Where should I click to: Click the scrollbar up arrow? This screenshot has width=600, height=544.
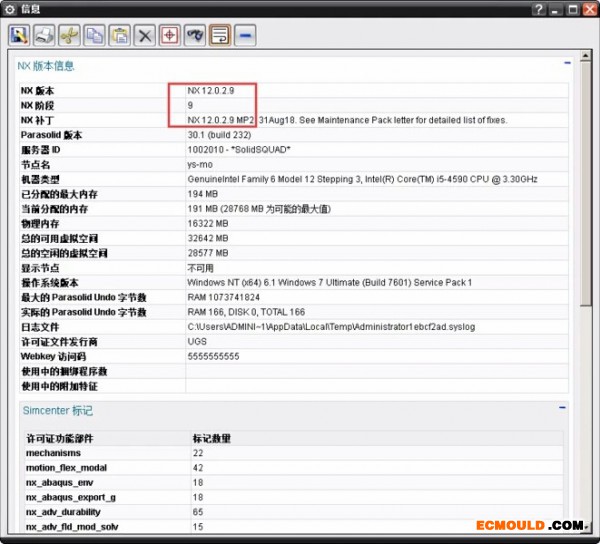tap(585, 56)
